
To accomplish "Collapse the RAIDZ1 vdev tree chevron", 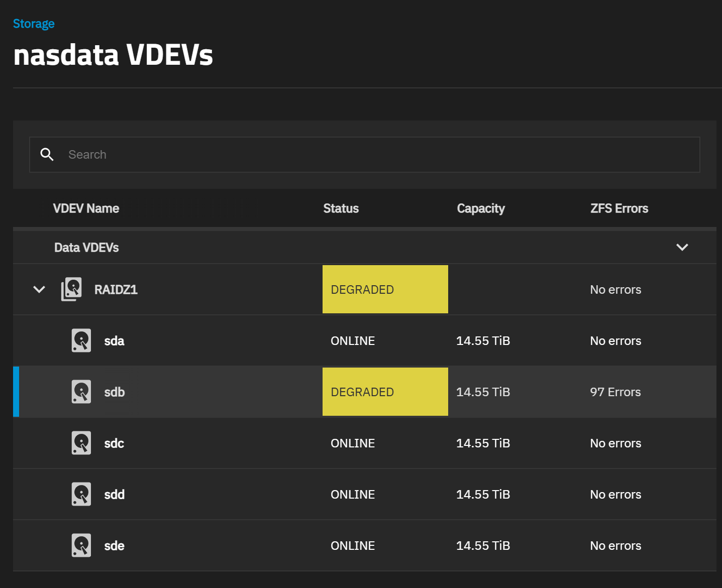I will 39,289.
